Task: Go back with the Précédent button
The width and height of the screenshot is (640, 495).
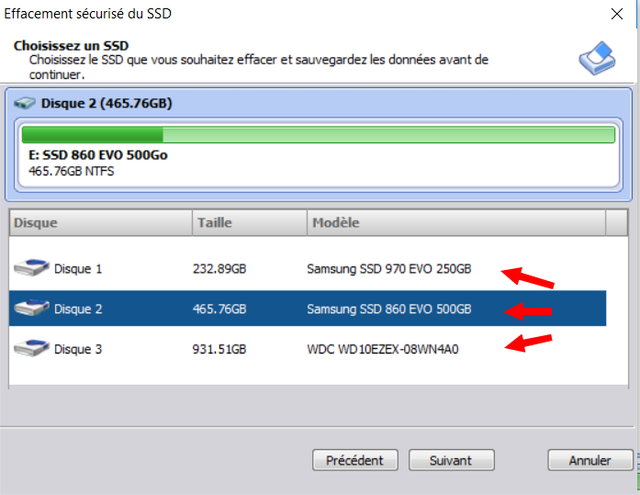Action: coord(355,460)
